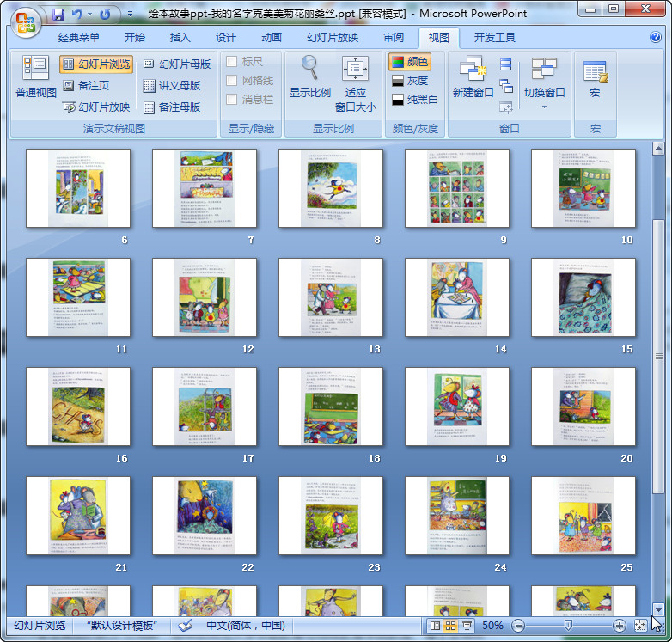Redo action in quick access toolbar
Screen dimensions: 672x642
pos(105,14)
